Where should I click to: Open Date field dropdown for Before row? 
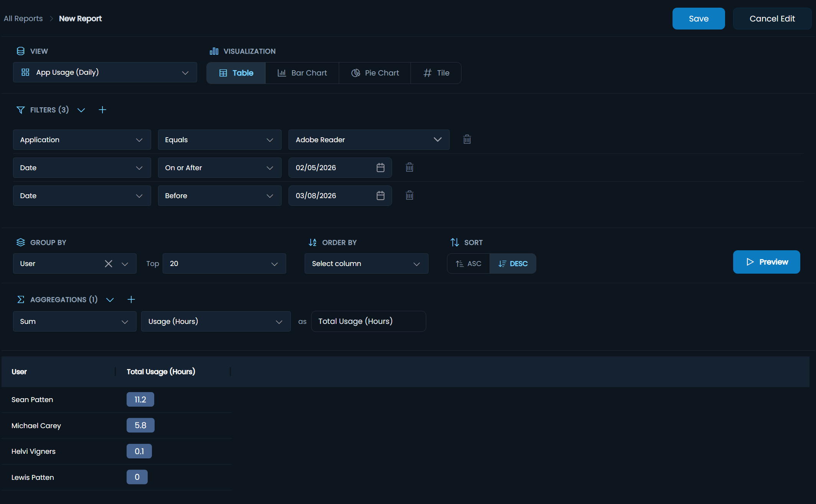[82, 196]
